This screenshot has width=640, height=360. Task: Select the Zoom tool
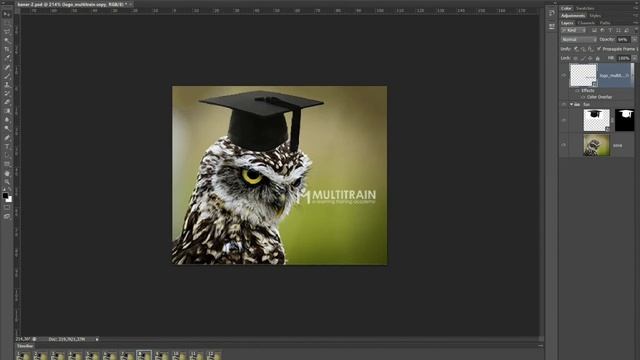pos(7,182)
